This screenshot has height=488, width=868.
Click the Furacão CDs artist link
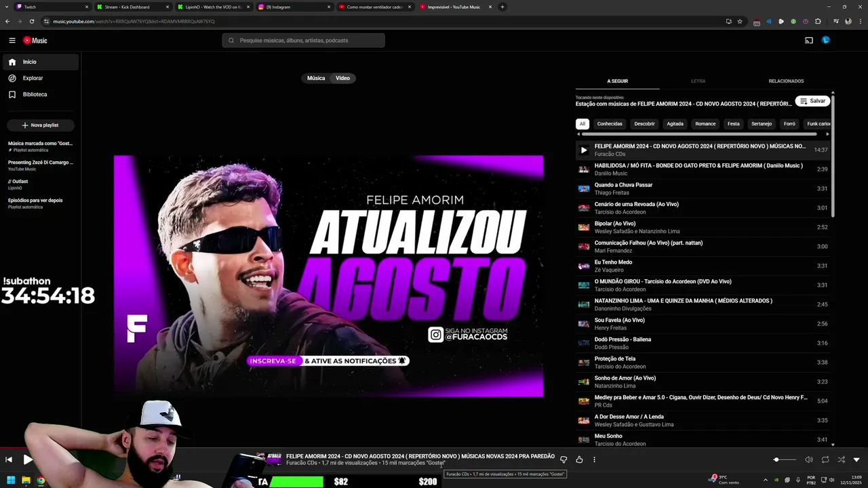click(x=301, y=463)
